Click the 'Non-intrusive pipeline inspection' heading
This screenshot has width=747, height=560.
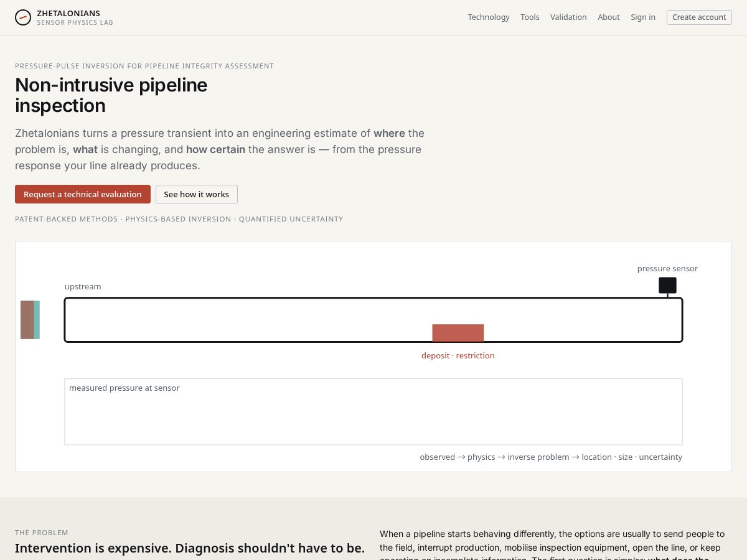[x=111, y=95]
